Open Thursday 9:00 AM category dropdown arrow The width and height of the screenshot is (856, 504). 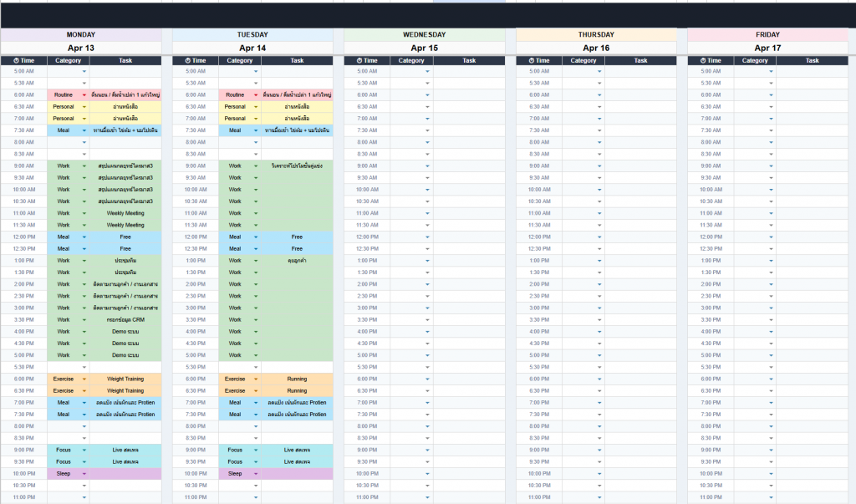[x=599, y=166]
